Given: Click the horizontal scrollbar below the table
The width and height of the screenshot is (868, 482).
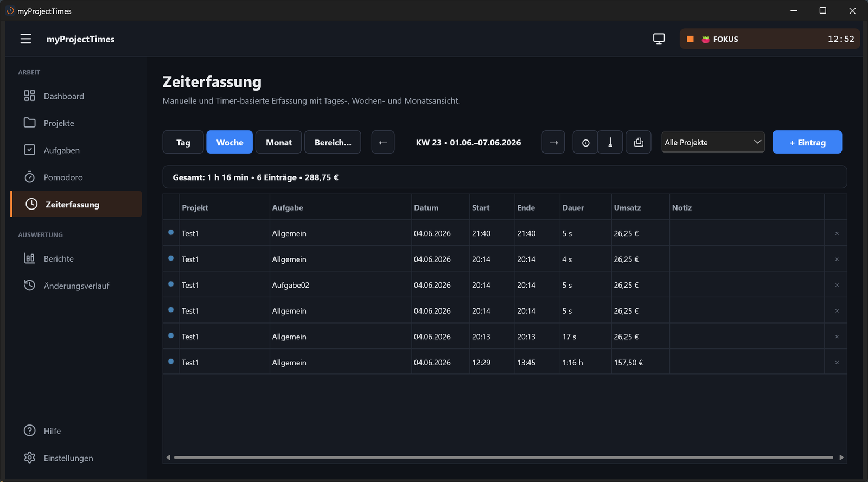Looking at the screenshot, I should coord(503,458).
